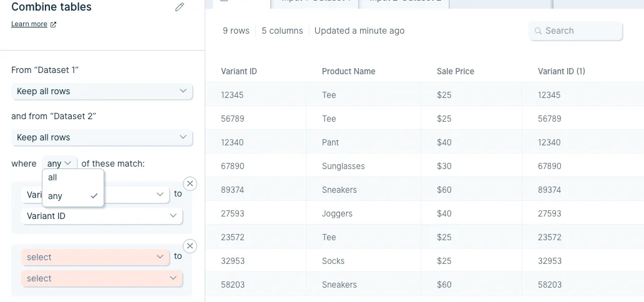This screenshot has height=302, width=644.
Task: Click the Variant ID column header
Action: [239, 71]
